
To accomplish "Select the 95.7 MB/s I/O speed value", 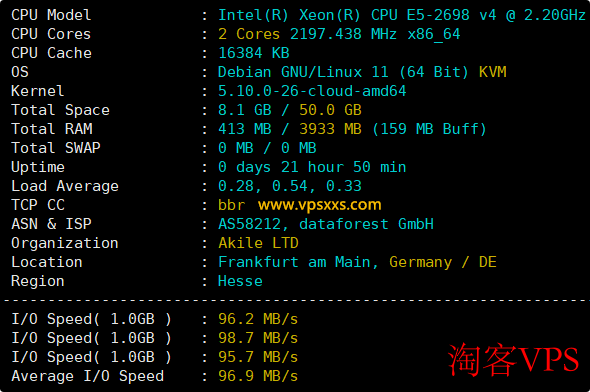I will tap(258, 357).
